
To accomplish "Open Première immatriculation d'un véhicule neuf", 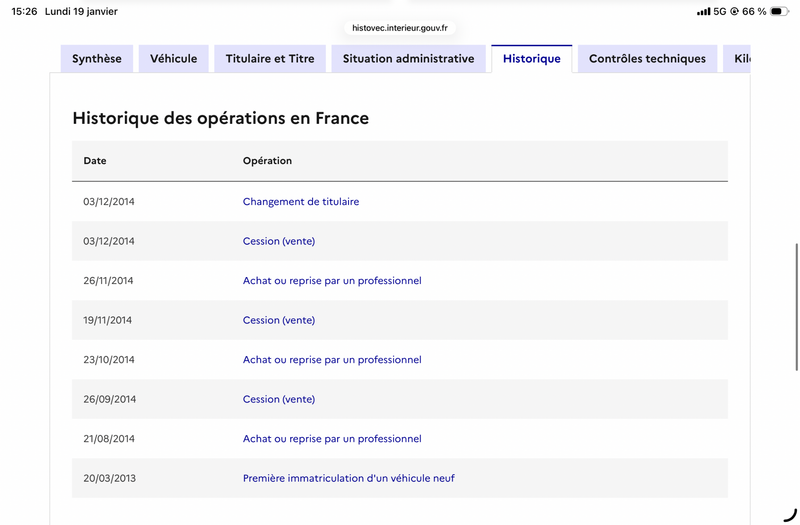I will pyautogui.click(x=348, y=478).
